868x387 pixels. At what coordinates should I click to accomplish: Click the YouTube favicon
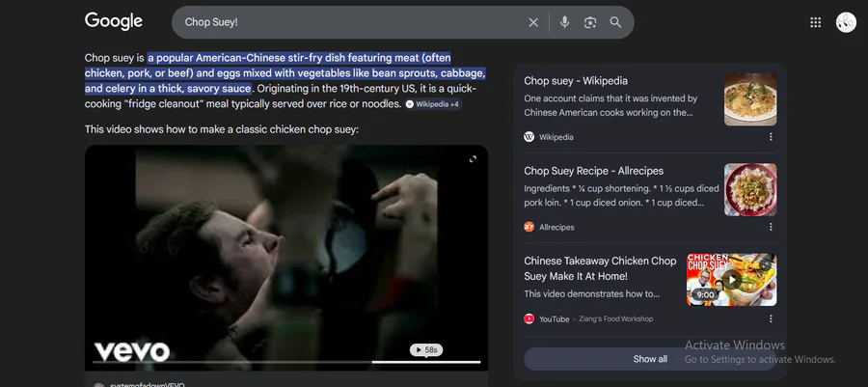[x=529, y=318]
